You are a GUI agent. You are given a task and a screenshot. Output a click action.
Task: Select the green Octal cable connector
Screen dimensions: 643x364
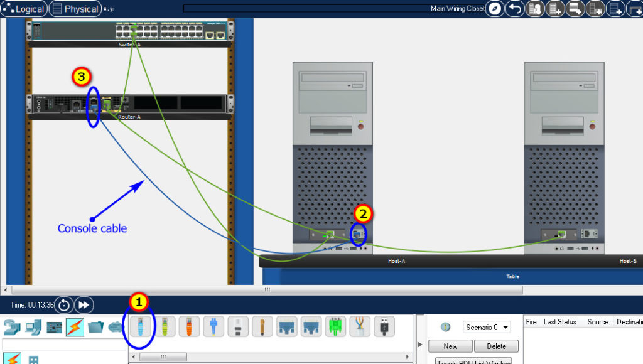tap(335, 325)
